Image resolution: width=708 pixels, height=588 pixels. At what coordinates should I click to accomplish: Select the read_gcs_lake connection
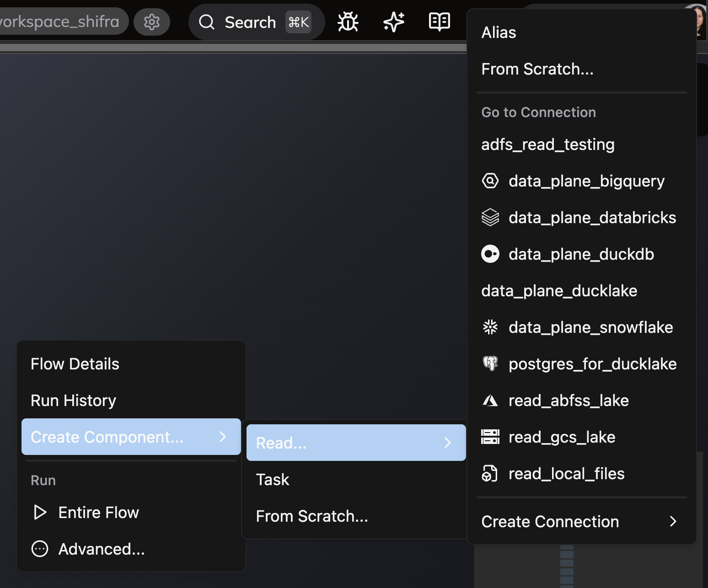pos(581,437)
